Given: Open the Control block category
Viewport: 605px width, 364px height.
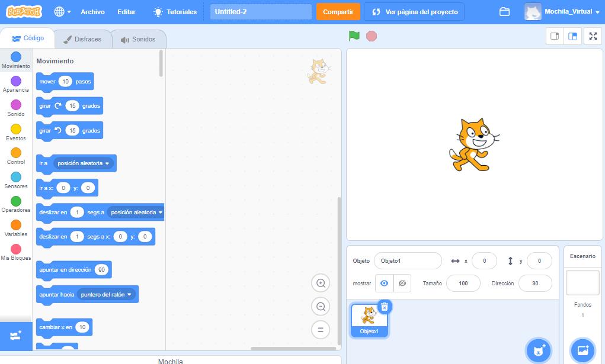Looking at the screenshot, I should [15, 153].
